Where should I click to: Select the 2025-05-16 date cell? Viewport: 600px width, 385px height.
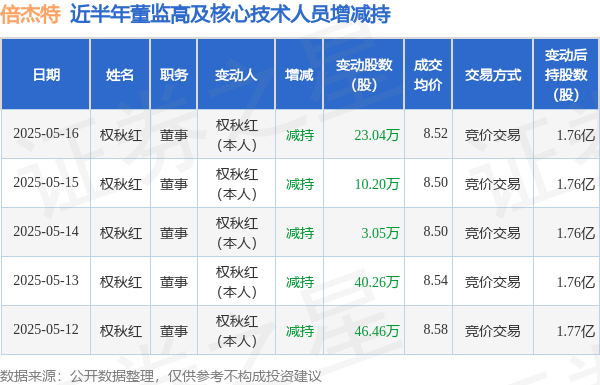click(46, 134)
